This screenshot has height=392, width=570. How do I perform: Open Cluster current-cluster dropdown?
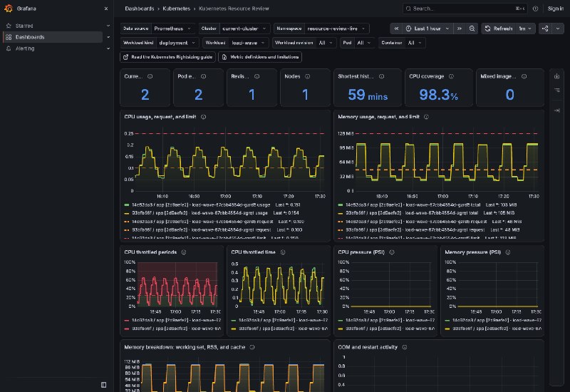244,29
